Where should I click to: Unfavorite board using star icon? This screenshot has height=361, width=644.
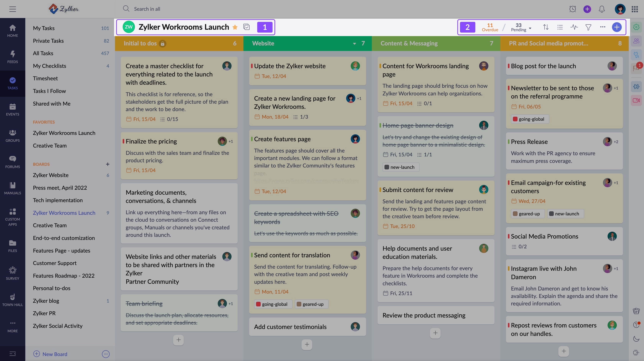pos(235,27)
